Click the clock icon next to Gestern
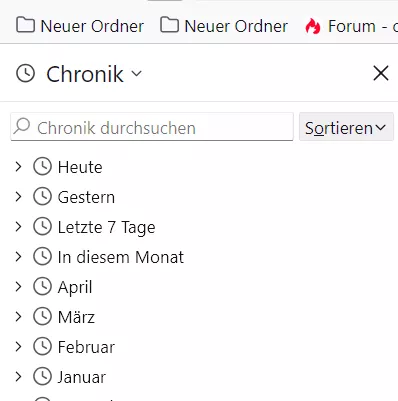The image size is (398, 401). (x=42, y=196)
